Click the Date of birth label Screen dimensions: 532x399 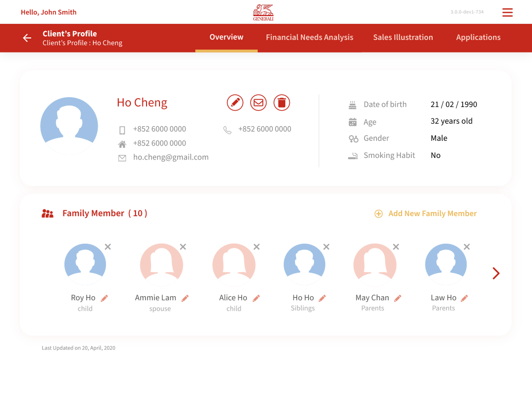point(385,104)
